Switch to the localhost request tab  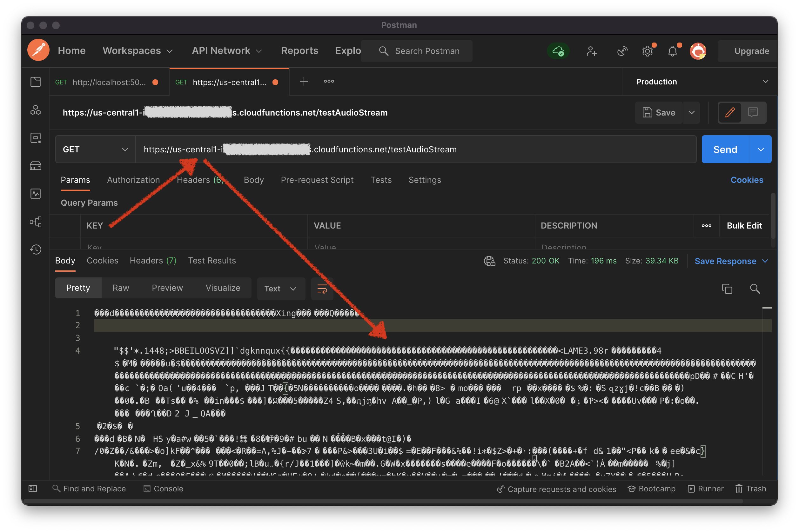(x=109, y=82)
